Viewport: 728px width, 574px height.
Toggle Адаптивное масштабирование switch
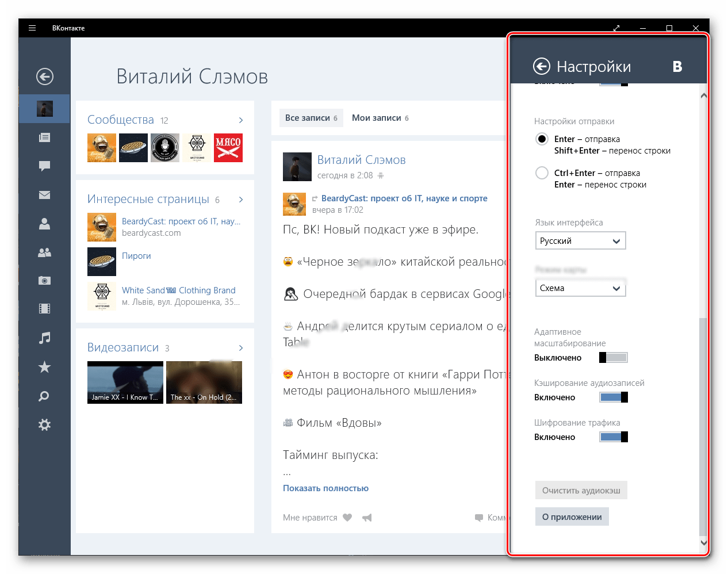[x=614, y=358]
